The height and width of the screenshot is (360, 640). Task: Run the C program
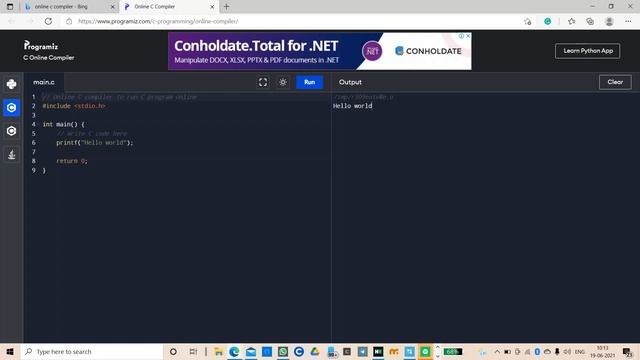click(x=309, y=82)
